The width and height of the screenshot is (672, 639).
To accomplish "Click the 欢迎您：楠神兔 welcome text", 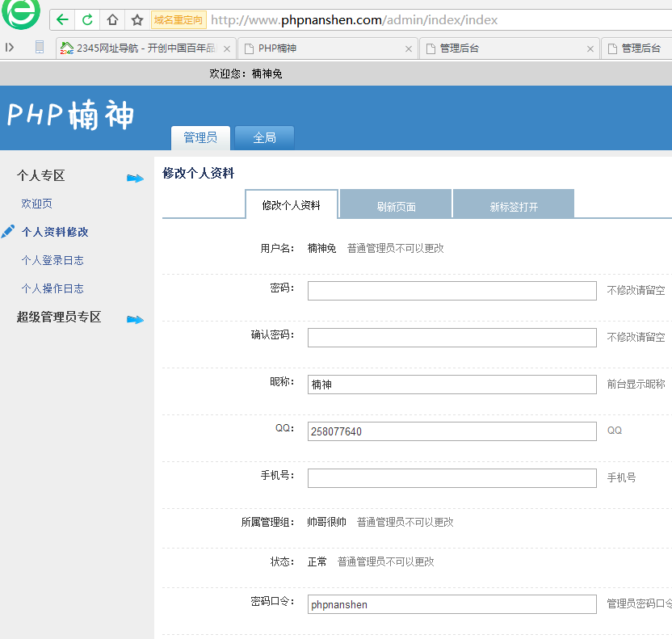I will (x=246, y=74).
